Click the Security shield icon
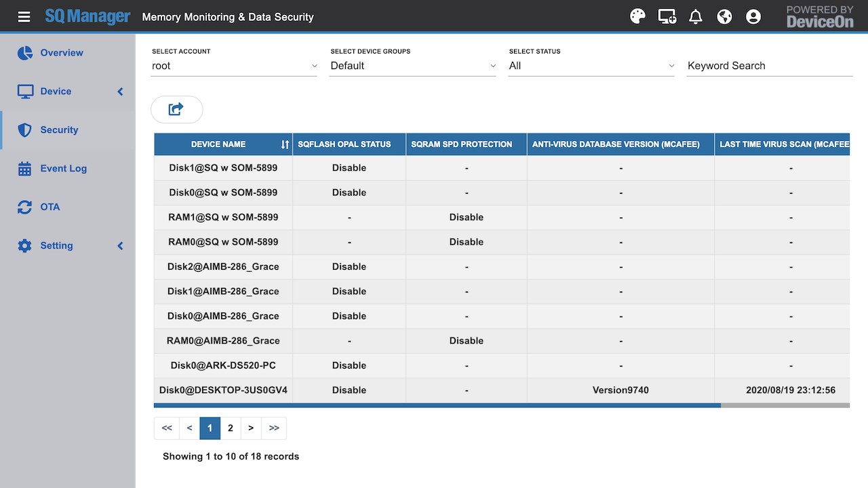Screen dimensions: 868x488 (25, 130)
